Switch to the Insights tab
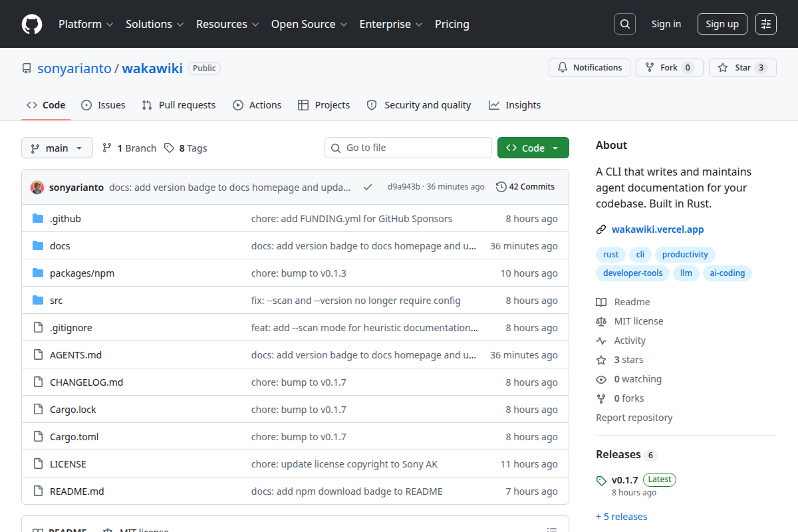 515,105
